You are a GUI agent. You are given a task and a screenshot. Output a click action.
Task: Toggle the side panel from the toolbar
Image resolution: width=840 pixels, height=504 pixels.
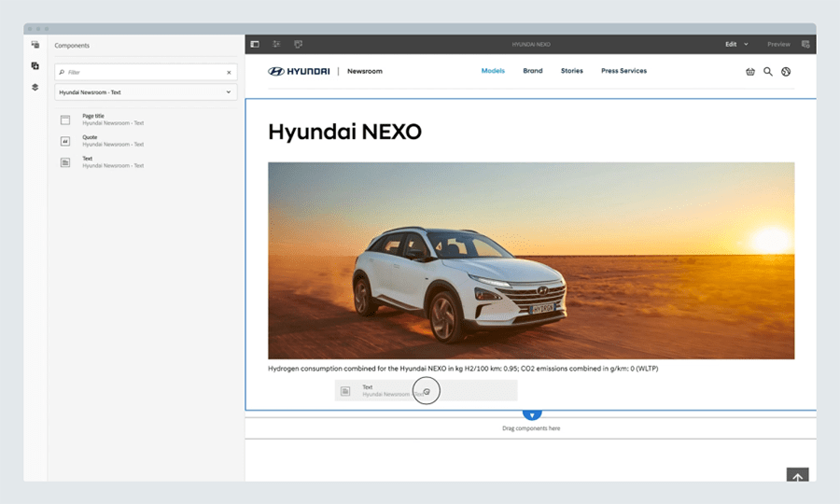[x=255, y=44]
